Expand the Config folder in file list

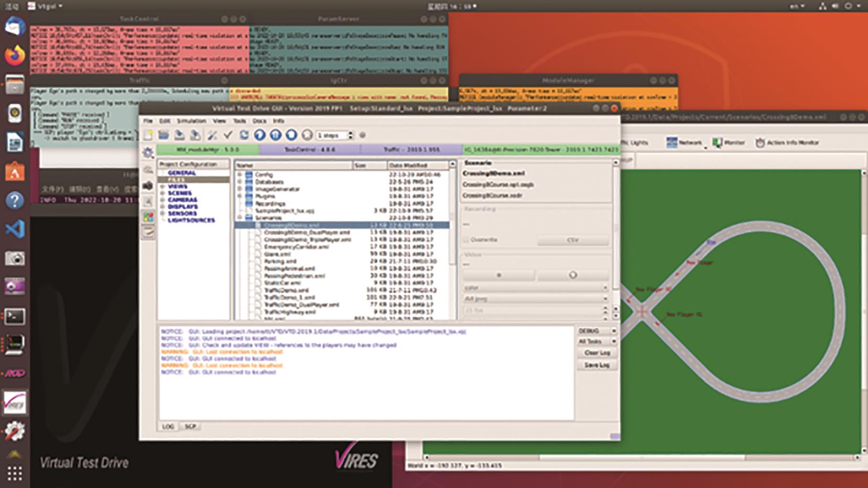coord(240,174)
